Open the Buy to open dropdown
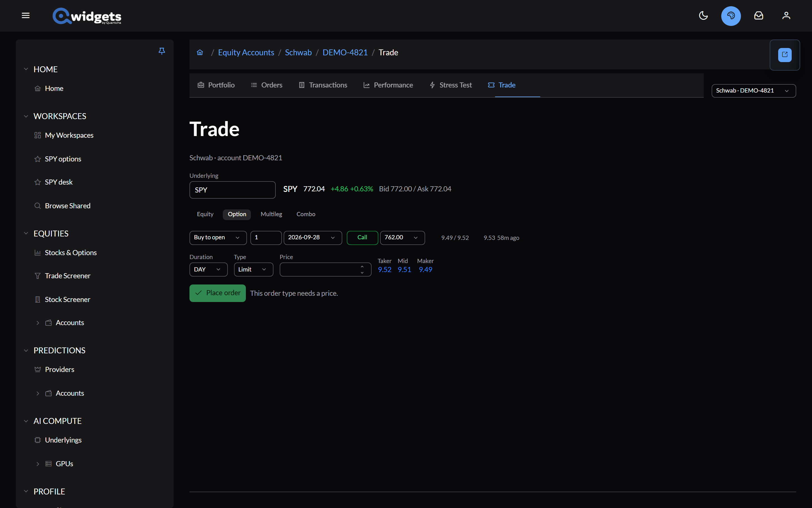This screenshot has height=508, width=812. pyautogui.click(x=218, y=238)
